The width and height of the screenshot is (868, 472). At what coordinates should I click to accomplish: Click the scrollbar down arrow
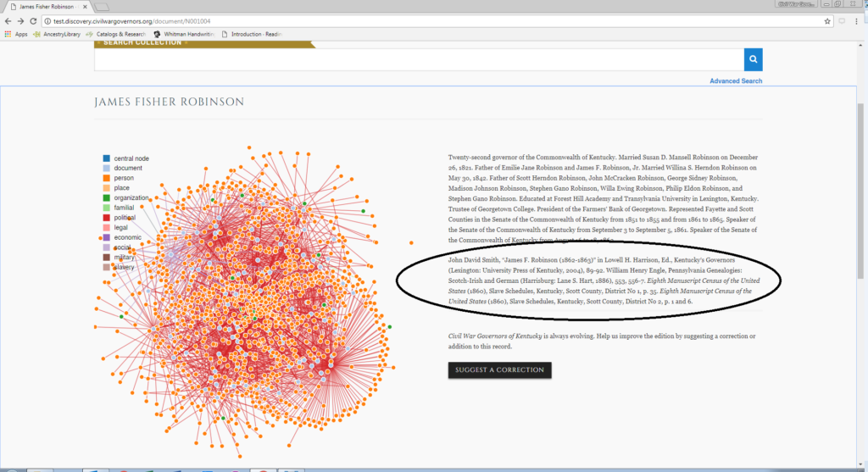click(x=860, y=464)
